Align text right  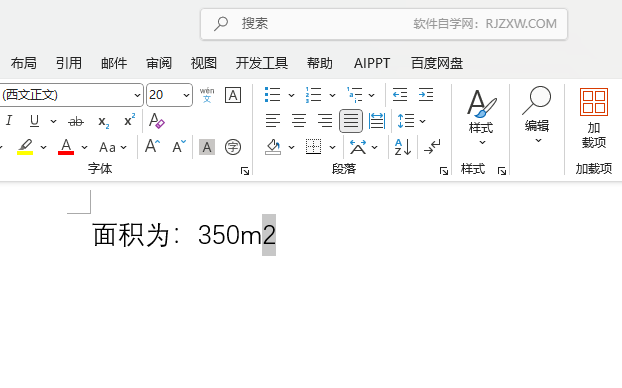tap(325, 121)
